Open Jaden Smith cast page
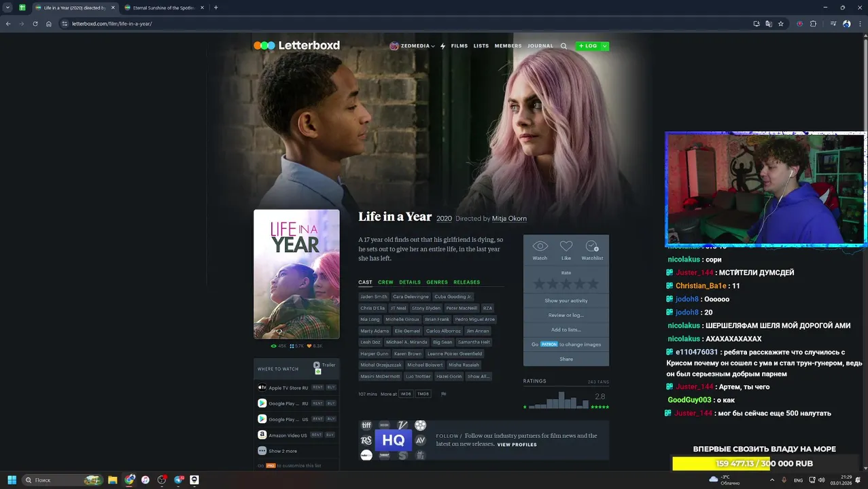This screenshot has width=868, height=489. point(374,297)
